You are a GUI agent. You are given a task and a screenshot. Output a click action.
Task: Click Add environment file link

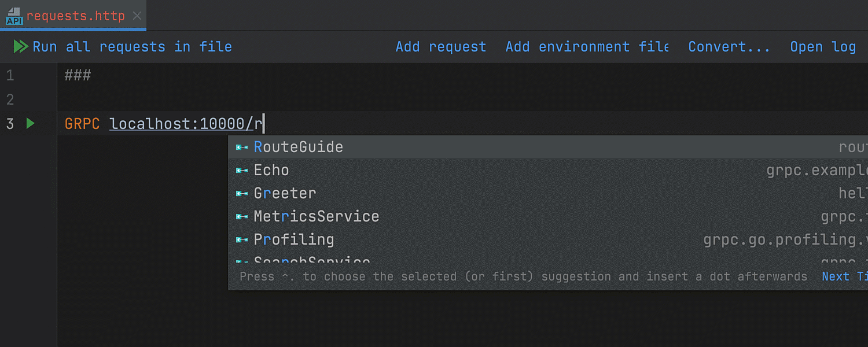[587, 47]
